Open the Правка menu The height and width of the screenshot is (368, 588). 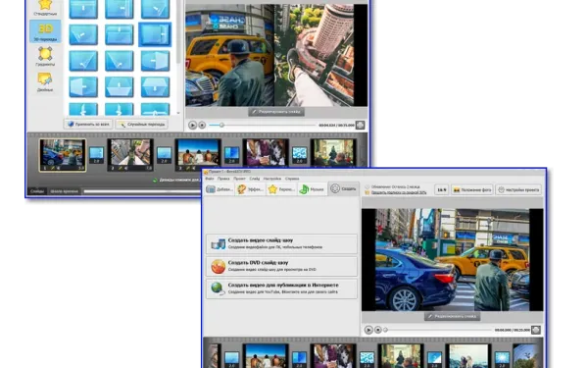click(x=223, y=179)
